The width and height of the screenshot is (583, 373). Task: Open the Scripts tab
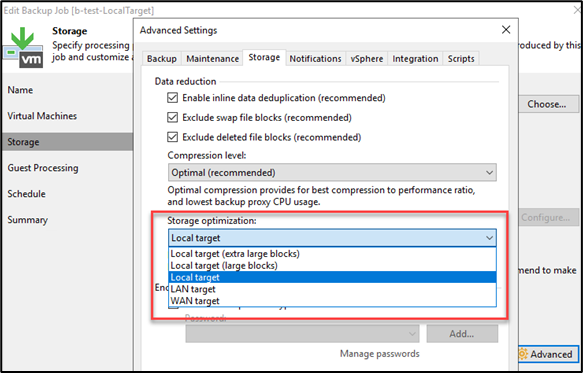(x=461, y=59)
